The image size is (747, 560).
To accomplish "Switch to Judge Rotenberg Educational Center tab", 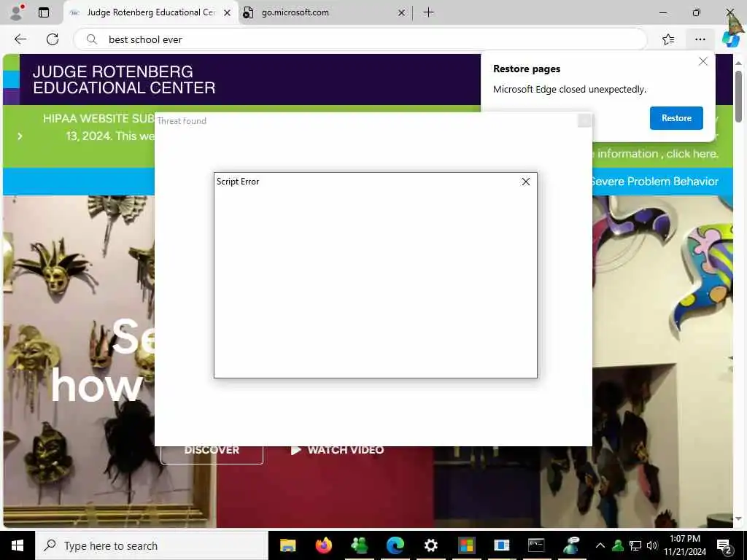I will coord(150,12).
